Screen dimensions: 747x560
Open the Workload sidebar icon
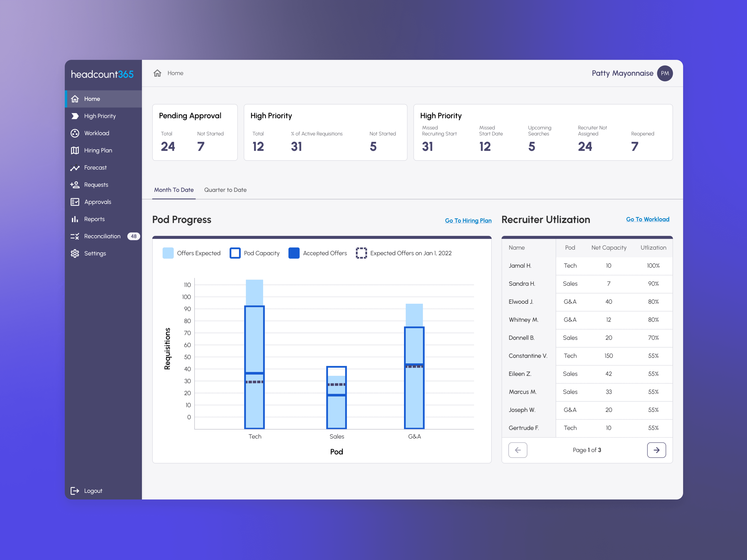click(x=75, y=133)
